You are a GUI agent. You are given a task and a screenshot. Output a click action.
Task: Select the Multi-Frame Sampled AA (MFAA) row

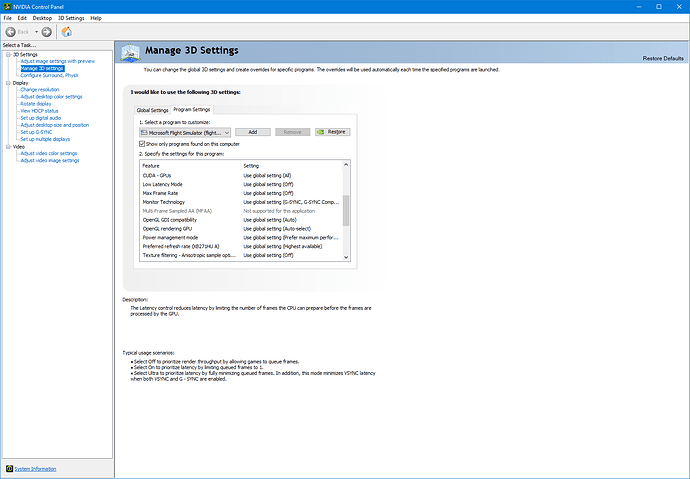point(241,211)
